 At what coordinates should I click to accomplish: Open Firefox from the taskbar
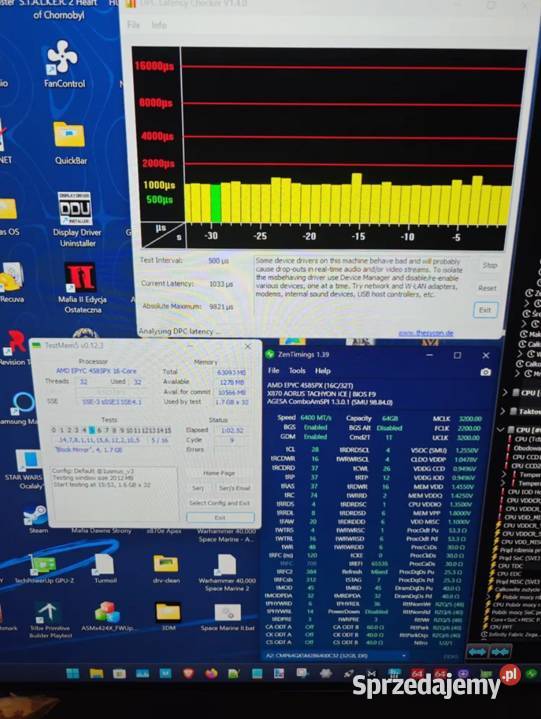[211, 673]
